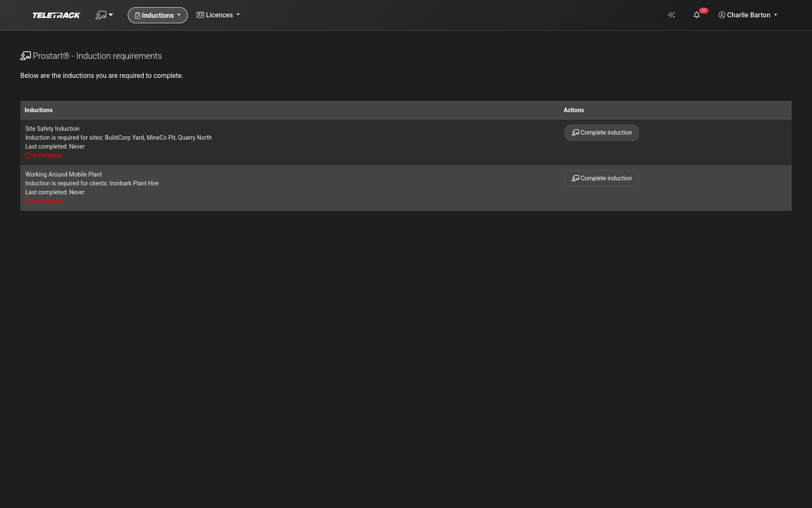Click the sites list BuildCorp Yard, MineCo Pit, Quarry North
This screenshot has height=508, width=812.
tap(158, 138)
